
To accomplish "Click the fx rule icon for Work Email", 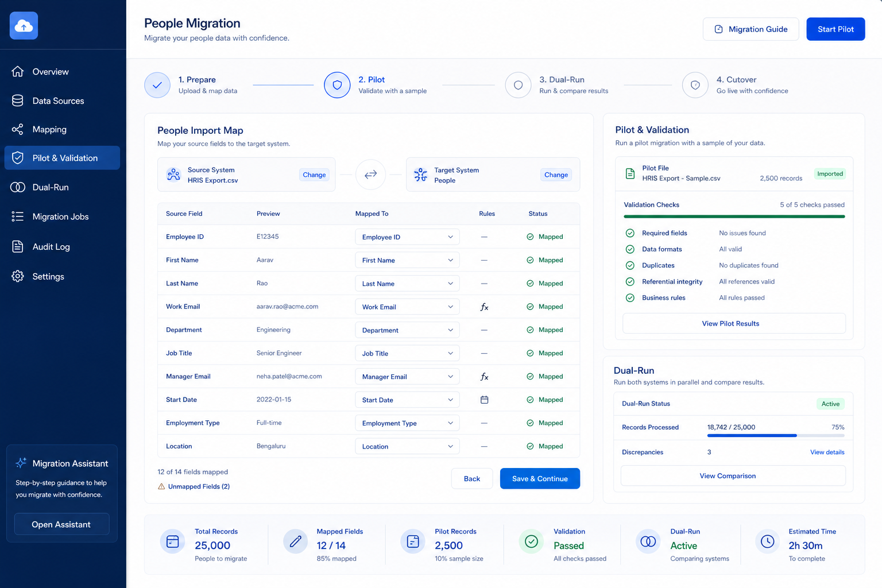I will coord(484,307).
